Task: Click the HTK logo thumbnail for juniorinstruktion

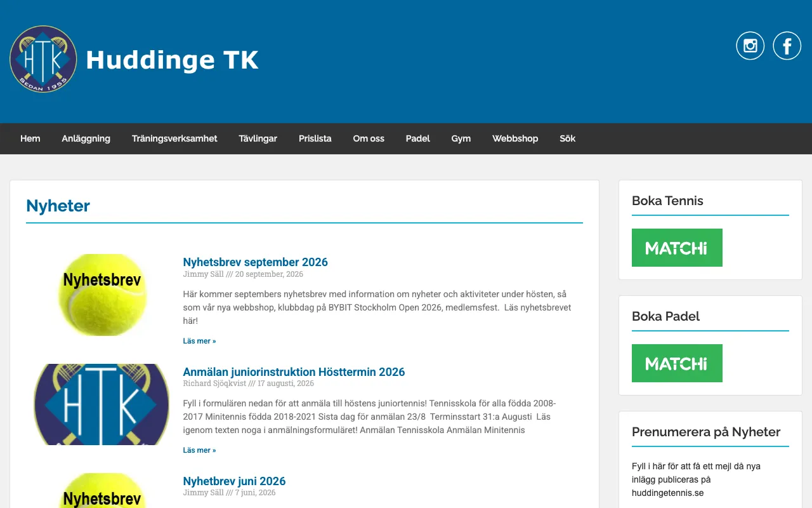Action: 101,404
